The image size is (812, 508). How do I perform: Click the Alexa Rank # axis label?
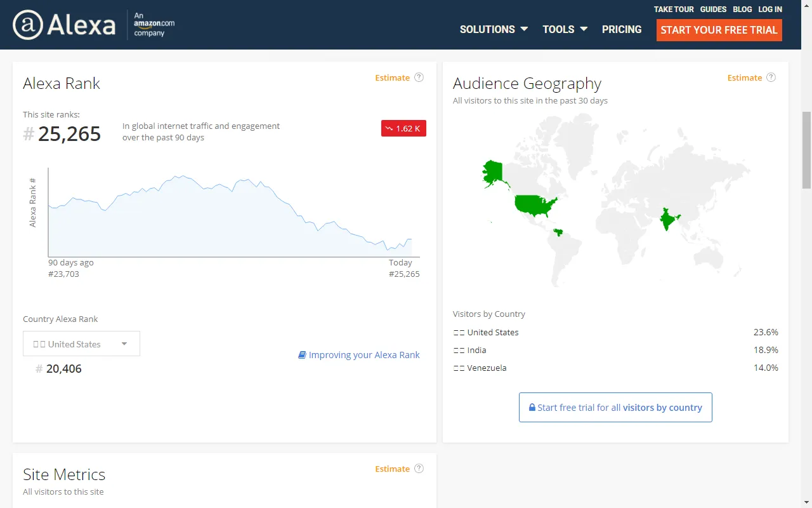pyautogui.click(x=33, y=202)
